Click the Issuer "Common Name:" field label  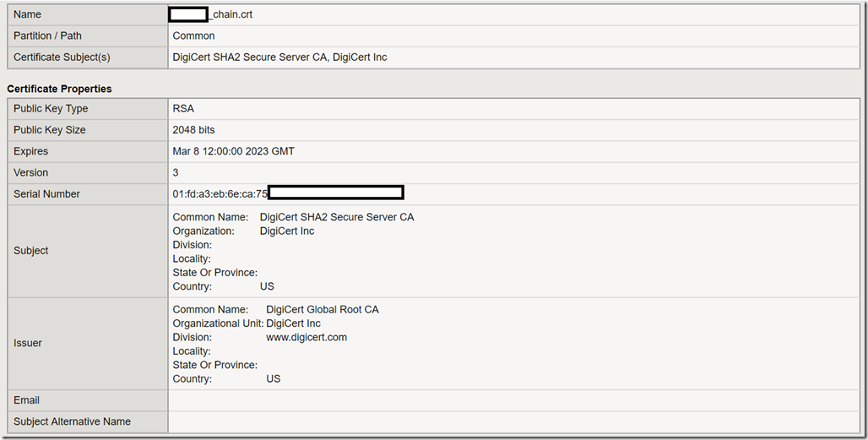click(210, 309)
